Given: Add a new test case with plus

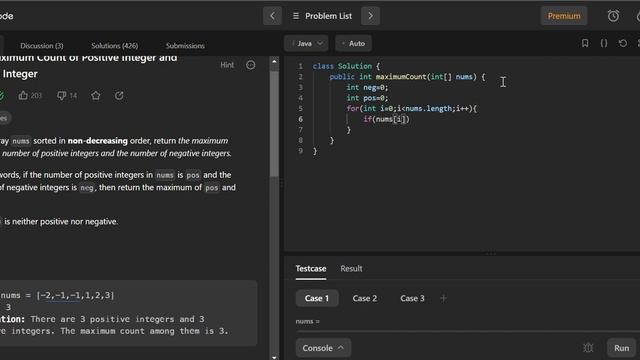Looking at the screenshot, I should coord(443,298).
